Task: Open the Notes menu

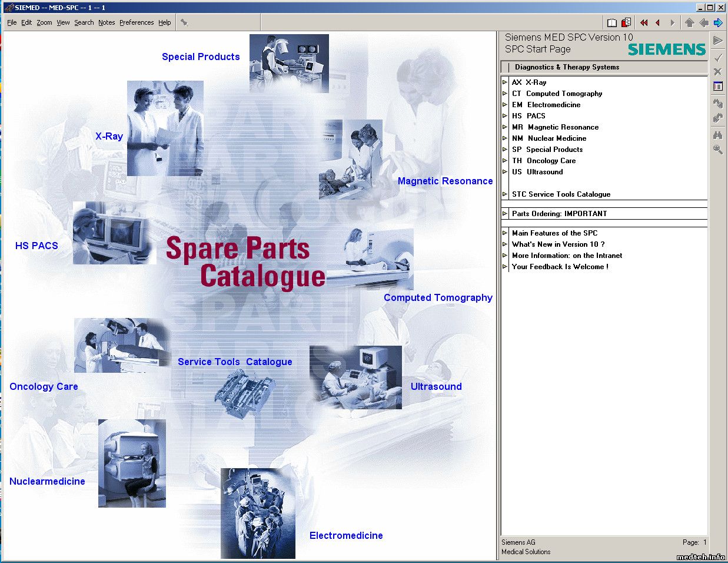Action: 107,23
